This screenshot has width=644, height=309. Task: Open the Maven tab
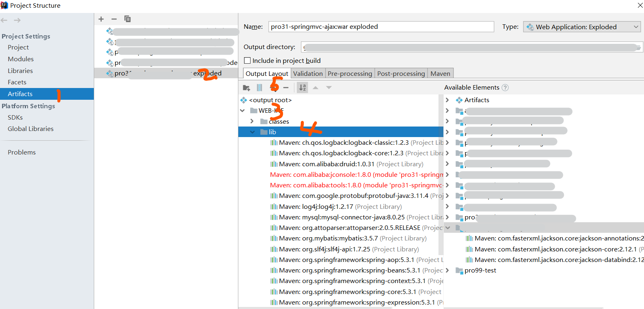pyautogui.click(x=440, y=73)
